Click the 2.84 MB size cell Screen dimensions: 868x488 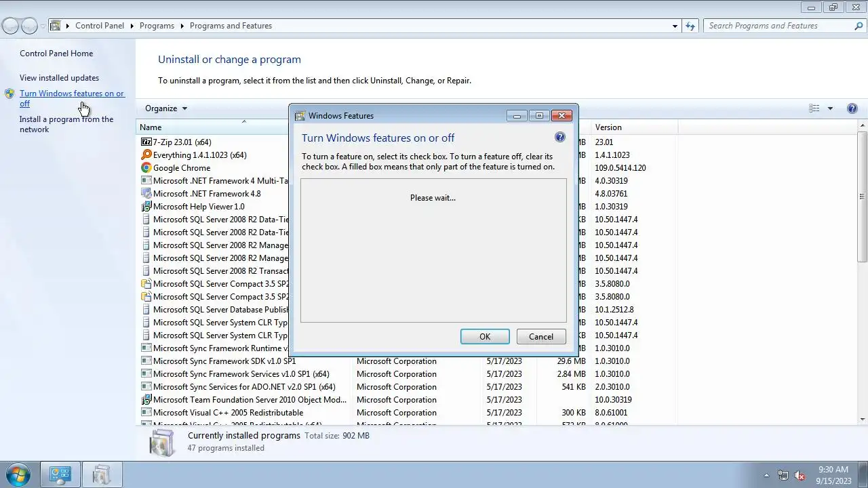(x=571, y=374)
